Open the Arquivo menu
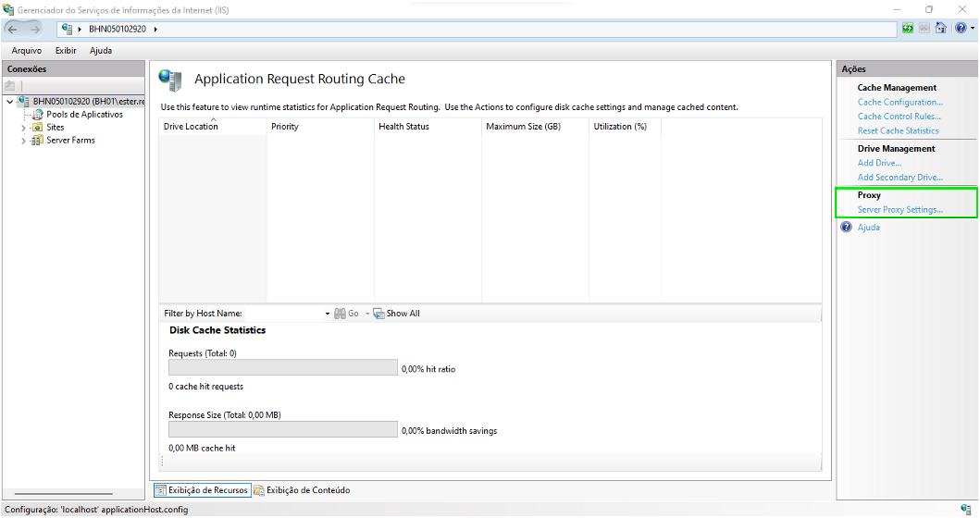 (x=26, y=51)
